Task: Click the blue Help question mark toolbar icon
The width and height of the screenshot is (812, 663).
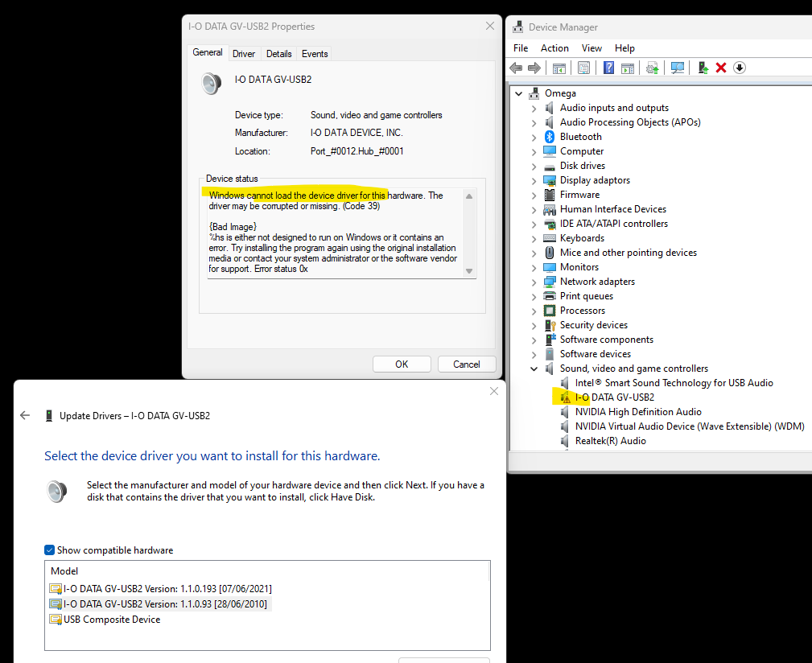Action: point(608,68)
